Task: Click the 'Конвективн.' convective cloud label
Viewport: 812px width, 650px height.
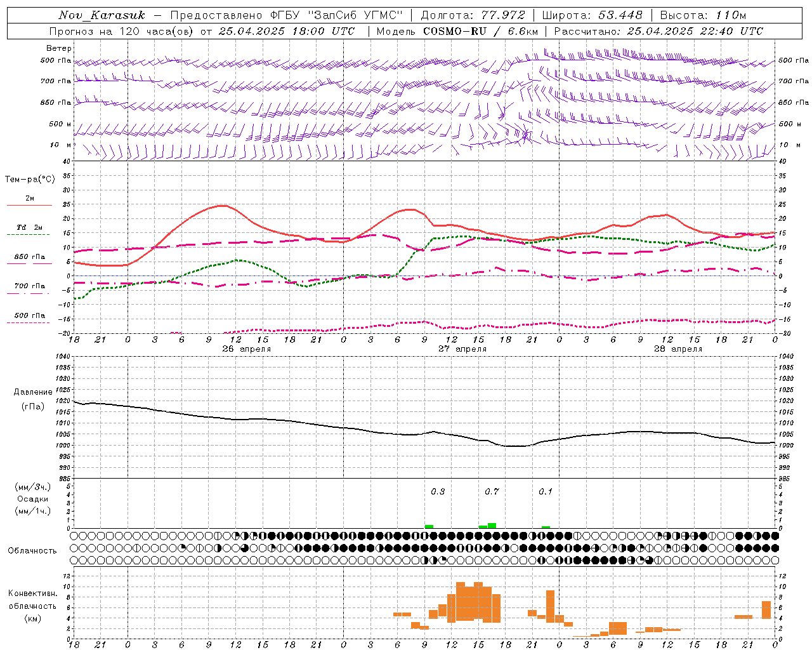Action: point(32,594)
